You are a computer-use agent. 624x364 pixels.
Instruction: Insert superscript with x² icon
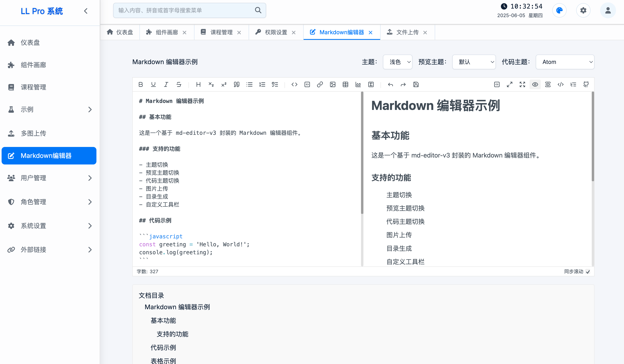click(x=224, y=85)
